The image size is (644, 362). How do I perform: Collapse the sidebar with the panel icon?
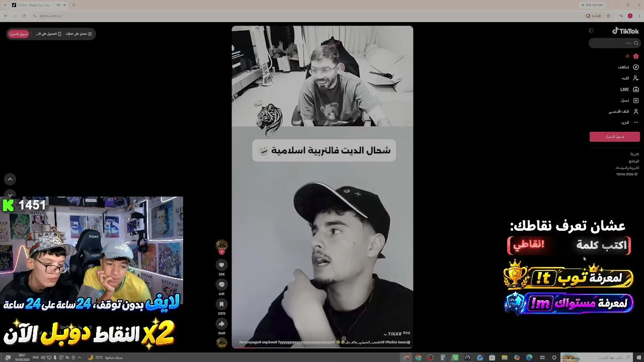click(x=591, y=31)
